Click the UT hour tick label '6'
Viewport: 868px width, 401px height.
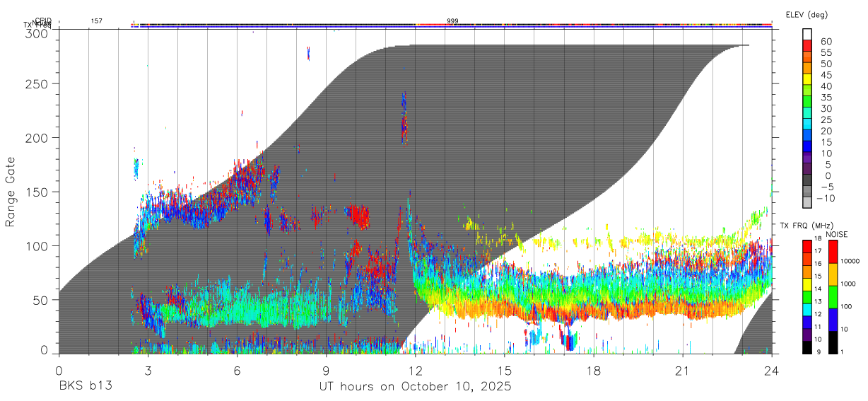237,371
